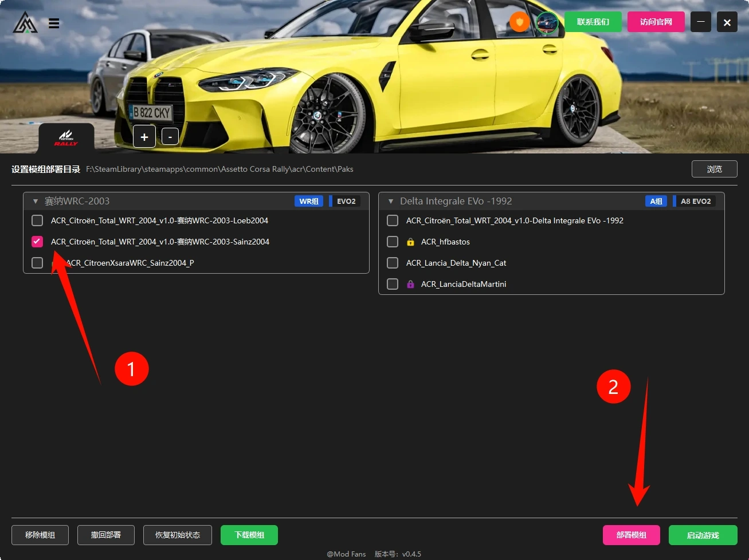749x560 pixels.
Task: Click the WR组 category tag
Action: click(309, 202)
